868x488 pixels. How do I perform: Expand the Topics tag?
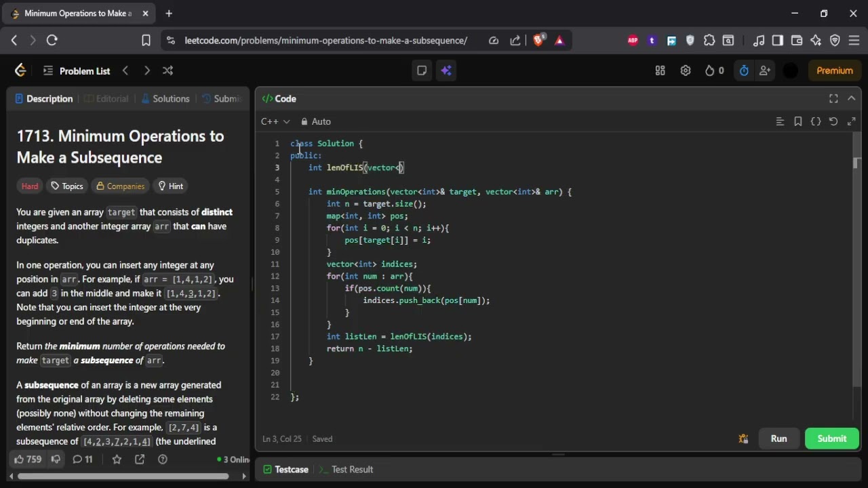(67, 186)
